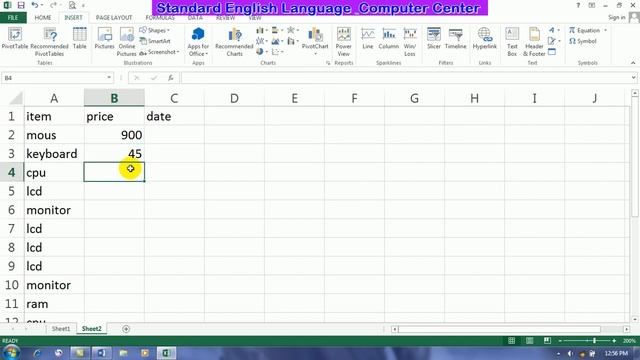
Task: Select cell with value 900
Action: click(114, 135)
